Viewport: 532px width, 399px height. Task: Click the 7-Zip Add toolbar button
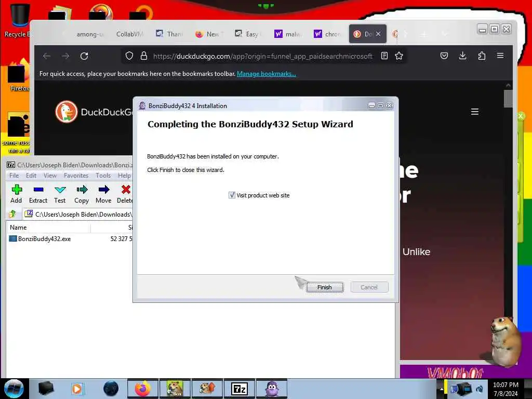(16, 194)
